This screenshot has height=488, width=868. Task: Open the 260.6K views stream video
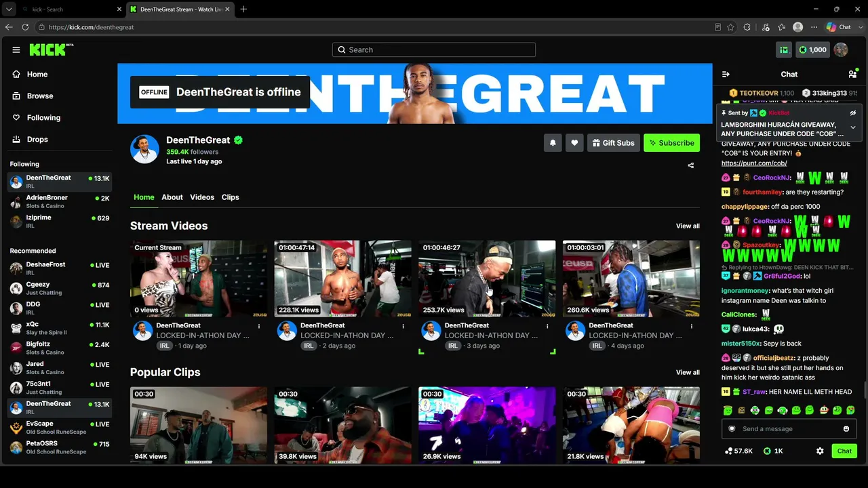(631, 279)
